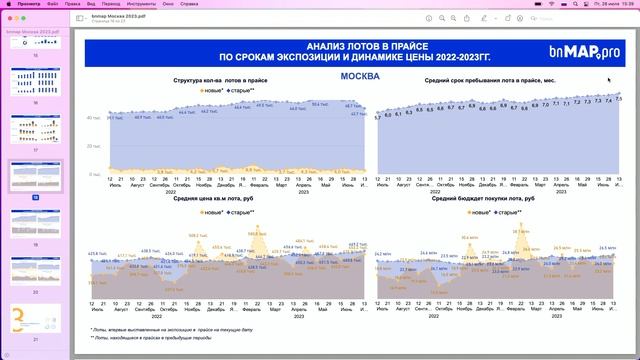The width and height of the screenshot is (640, 360).
Task: Click the sidebar file name header
Action: pyautogui.click(x=33, y=31)
